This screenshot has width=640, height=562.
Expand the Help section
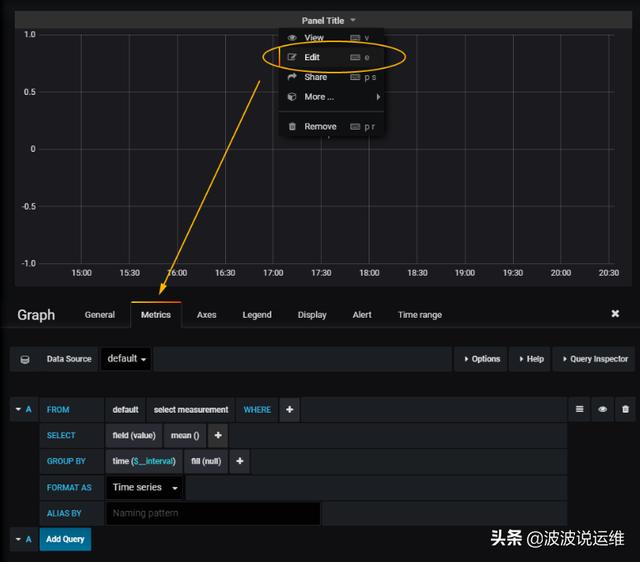(x=531, y=359)
